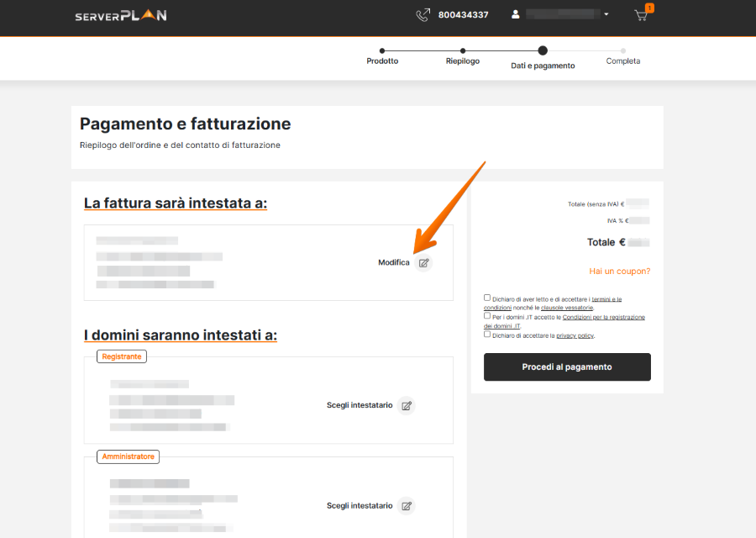Click Registrante's Scegli intestatario edit icon
Image resolution: width=756 pixels, height=538 pixels.
407,405
